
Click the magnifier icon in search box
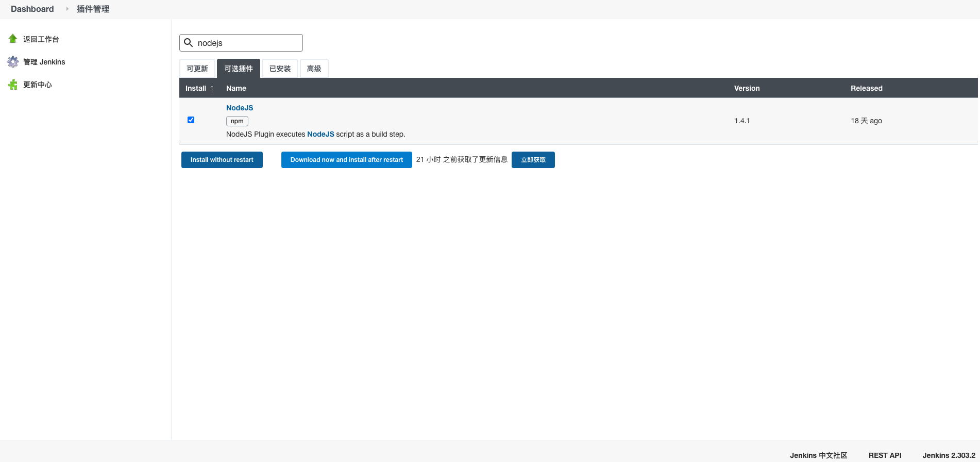coord(189,43)
